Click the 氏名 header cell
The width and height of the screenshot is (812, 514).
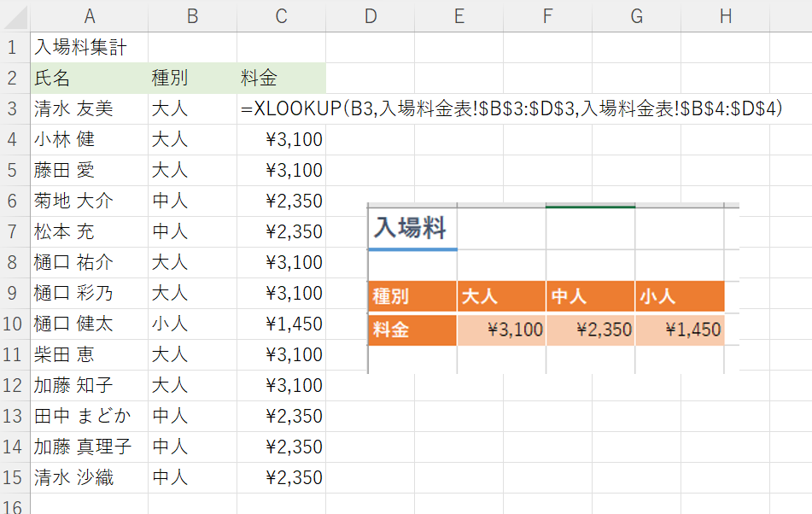(x=89, y=79)
